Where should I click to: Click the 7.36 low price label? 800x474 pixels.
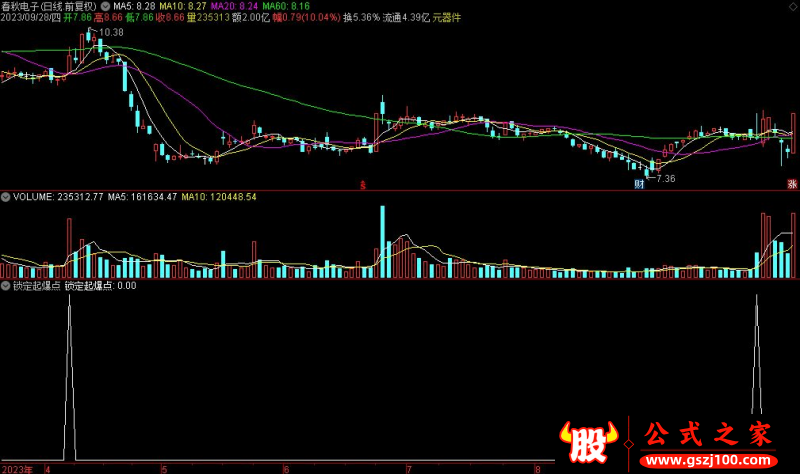[665, 178]
